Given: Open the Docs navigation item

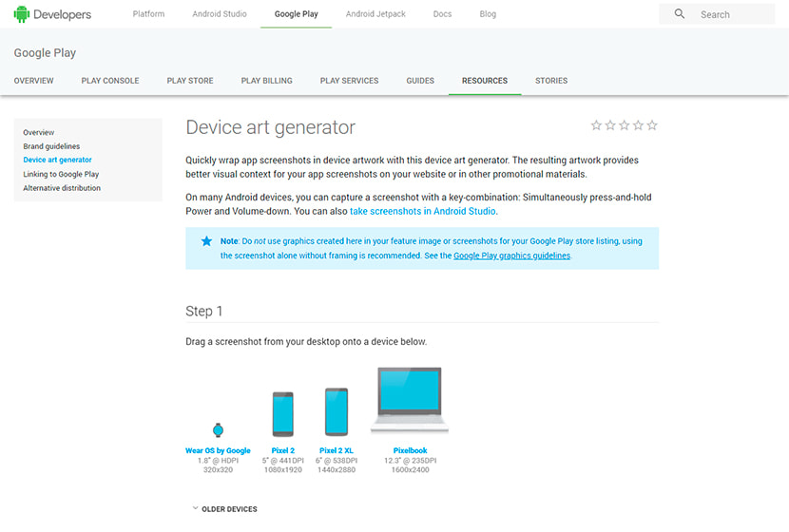Looking at the screenshot, I should point(442,14).
